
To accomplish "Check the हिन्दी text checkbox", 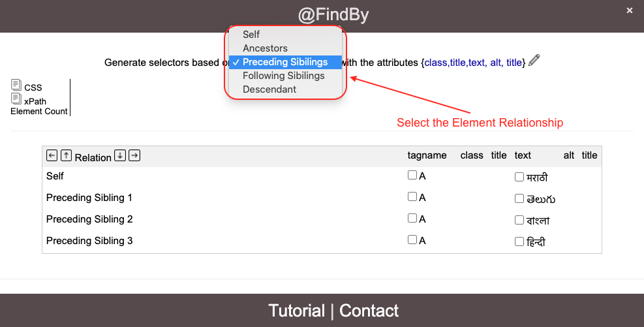I will 519,241.
